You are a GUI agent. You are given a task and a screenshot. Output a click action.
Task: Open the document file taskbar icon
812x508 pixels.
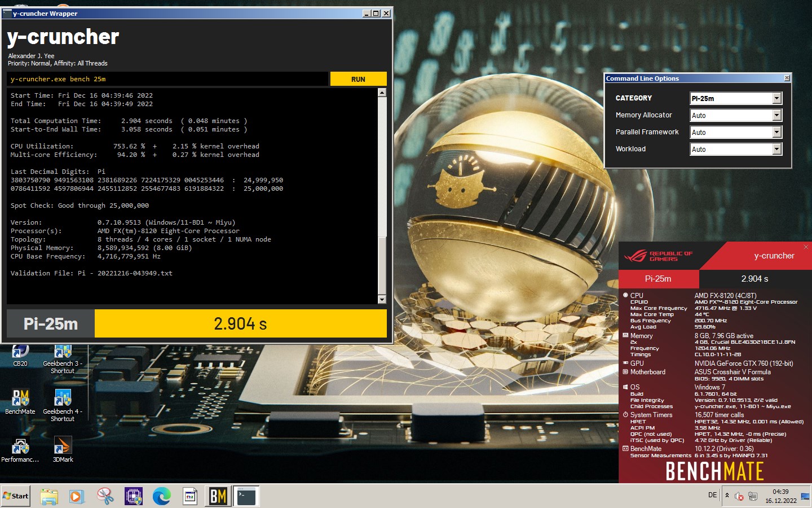point(190,496)
